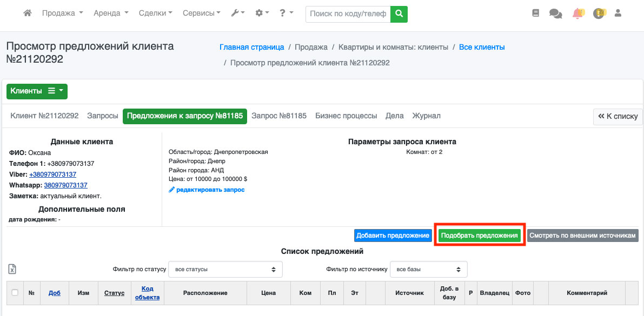Open the source filter dropdown

[429, 269]
